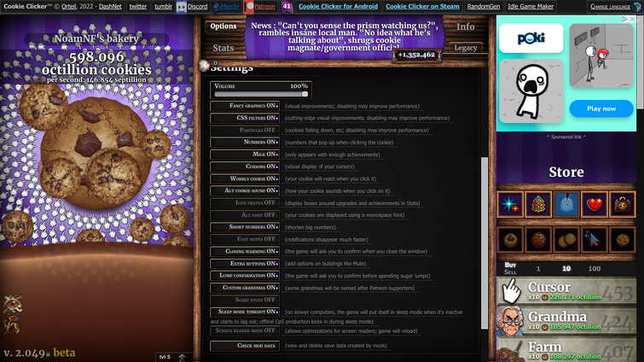The image size is (644, 362).
Task: Toggle the Milk setting
Action: point(245,155)
